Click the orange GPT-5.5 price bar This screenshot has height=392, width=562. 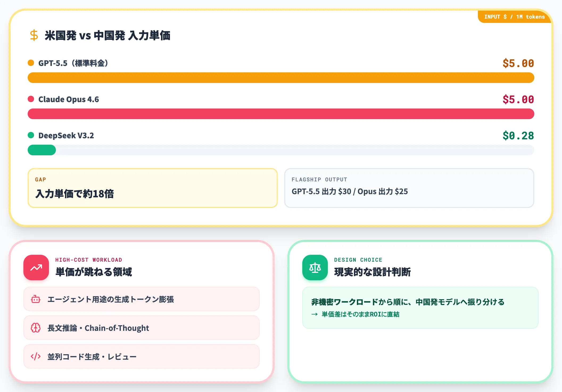[x=281, y=78]
